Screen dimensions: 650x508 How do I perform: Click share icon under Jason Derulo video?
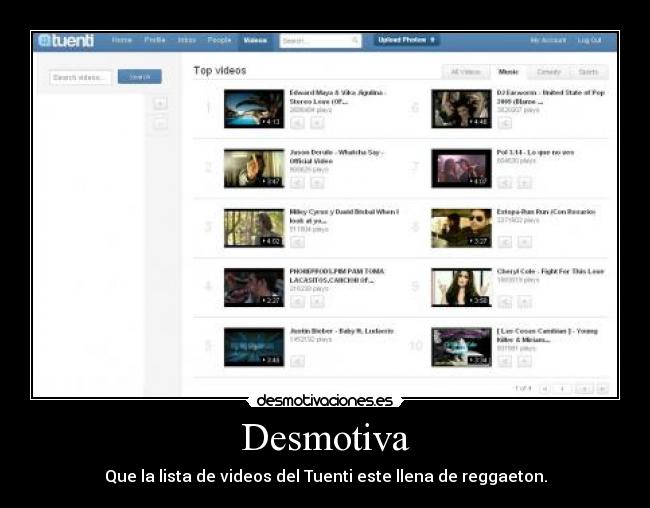(x=297, y=182)
